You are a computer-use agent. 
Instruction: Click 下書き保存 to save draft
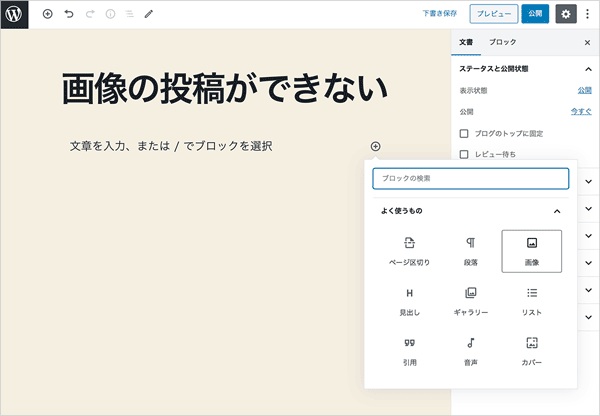(x=440, y=14)
